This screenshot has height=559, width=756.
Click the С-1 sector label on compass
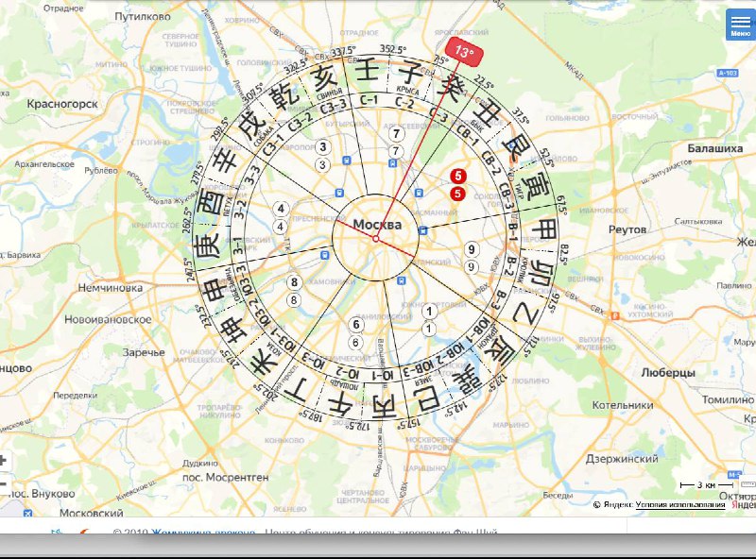coord(369,100)
